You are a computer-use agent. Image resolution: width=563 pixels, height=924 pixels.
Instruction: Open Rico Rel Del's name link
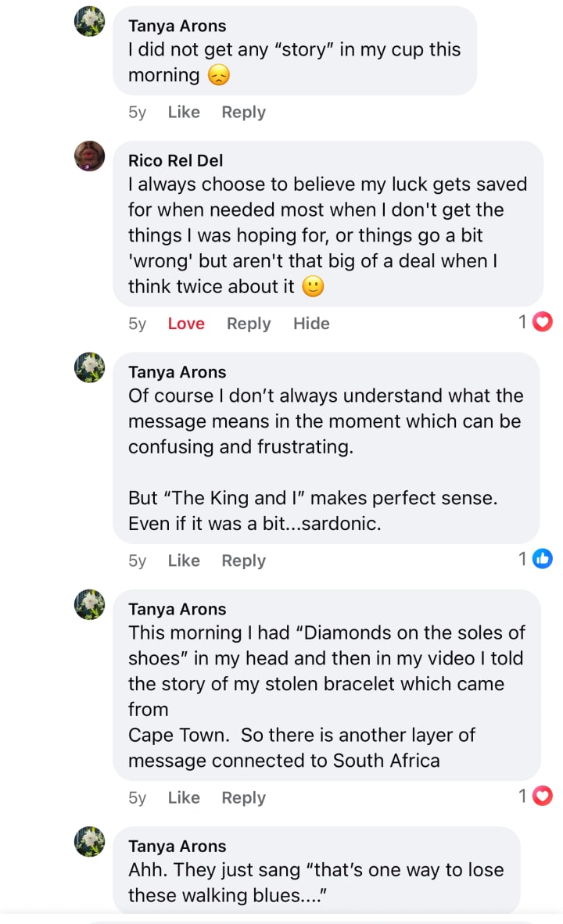[175, 160]
